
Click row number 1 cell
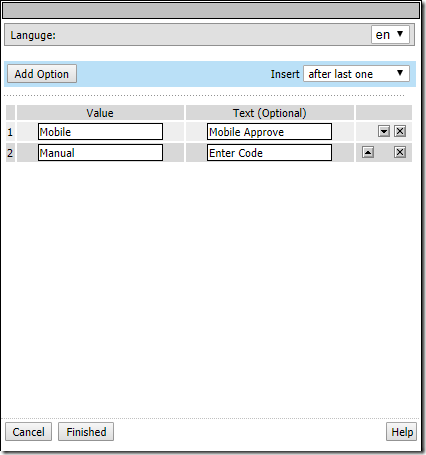coord(10,132)
